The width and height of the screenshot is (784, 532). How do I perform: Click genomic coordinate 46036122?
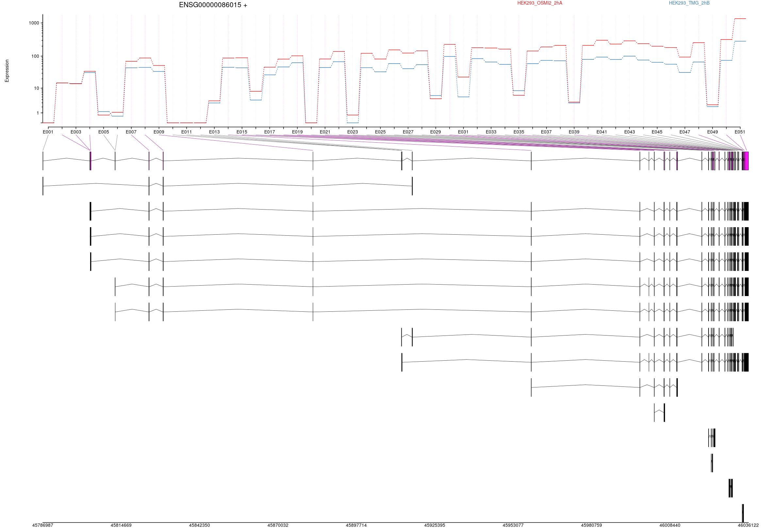[748, 525]
